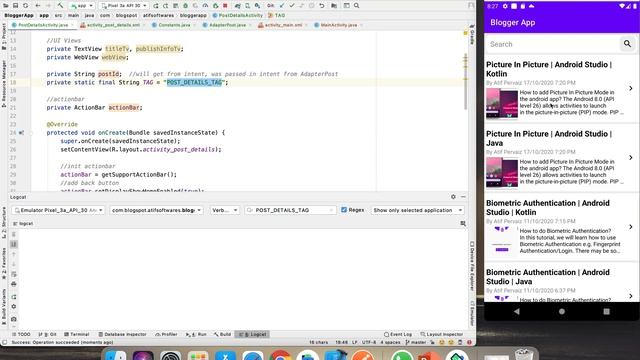Viewport: 640px width, 360px height.
Task: Click the Sync/Reload toolbar icon
Action: click(x=26, y=6)
